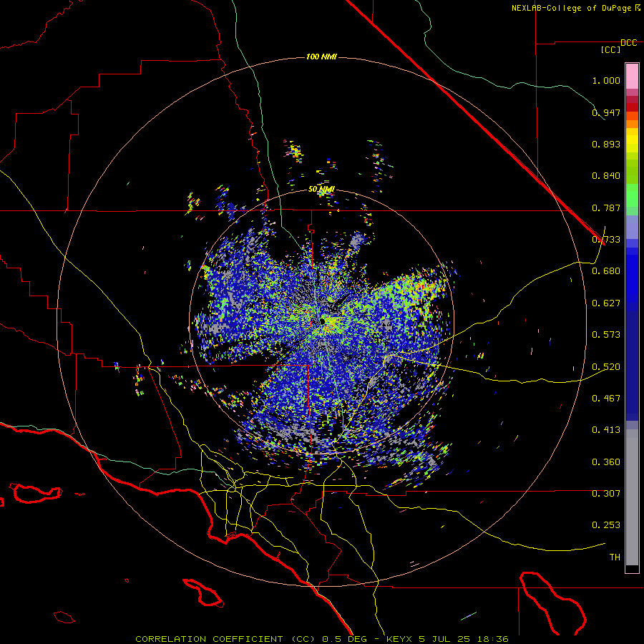Click the black radar site dot at center
644x644 pixels.
[x=323, y=321]
